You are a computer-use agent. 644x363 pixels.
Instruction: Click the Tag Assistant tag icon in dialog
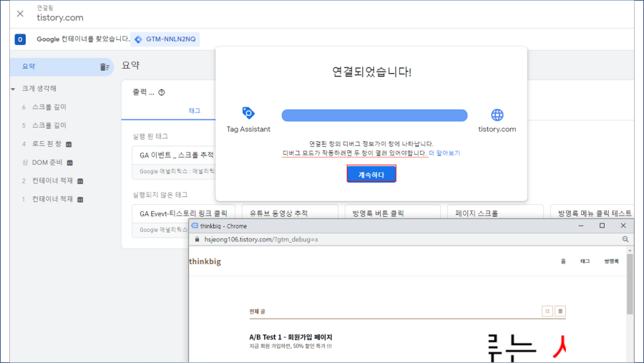[248, 112]
